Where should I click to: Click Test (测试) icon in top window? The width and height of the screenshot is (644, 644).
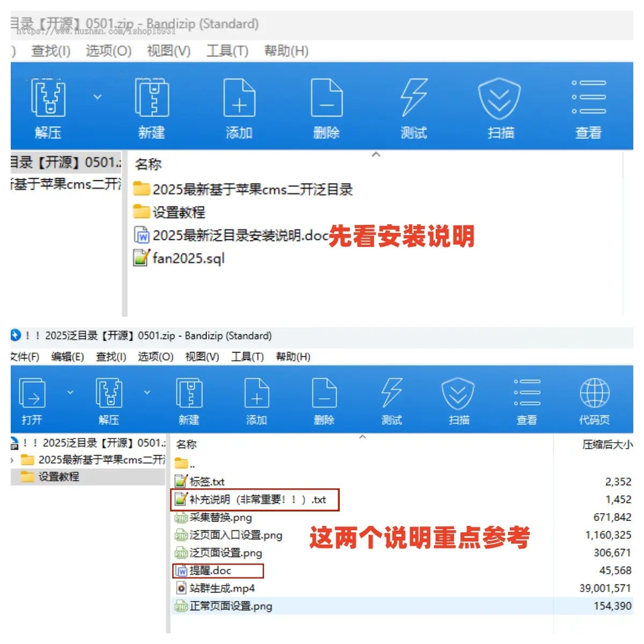(x=414, y=98)
